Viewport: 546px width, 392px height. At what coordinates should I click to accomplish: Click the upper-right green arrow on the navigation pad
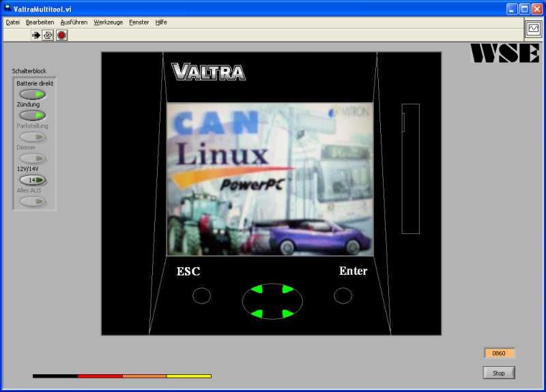coord(287,289)
